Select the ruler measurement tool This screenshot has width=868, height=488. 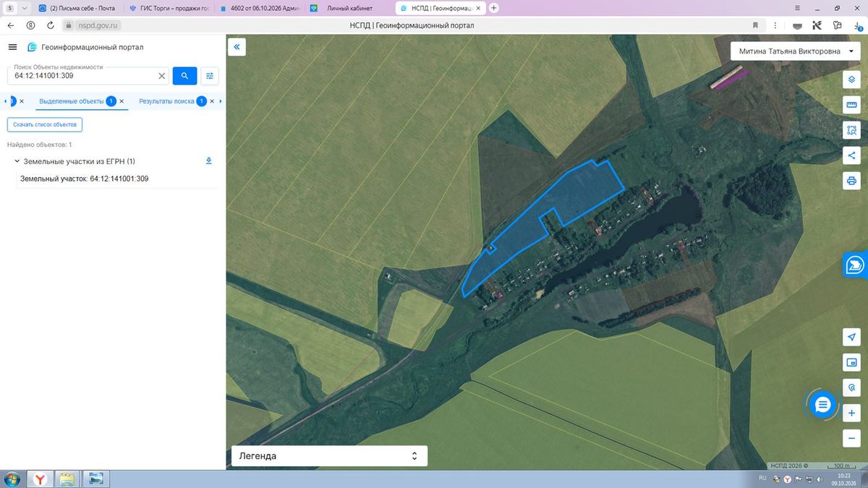click(851, 105)
